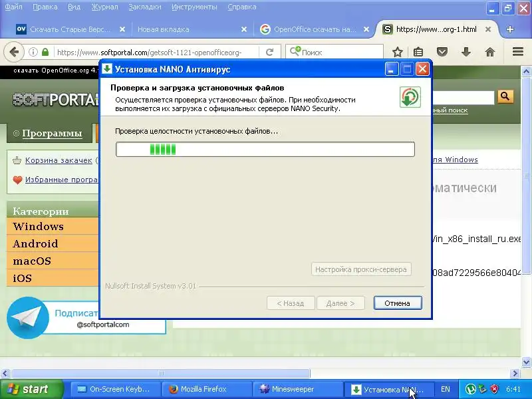This screenshot has width=532, height=399.
Task: Open the Справка menu
Action: 242,7
